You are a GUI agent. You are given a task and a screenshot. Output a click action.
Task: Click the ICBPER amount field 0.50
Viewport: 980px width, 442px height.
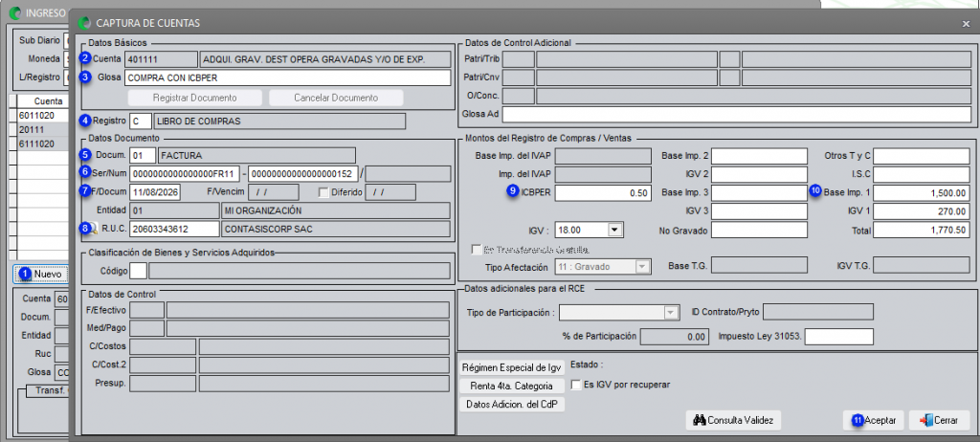tap(603, 192)
